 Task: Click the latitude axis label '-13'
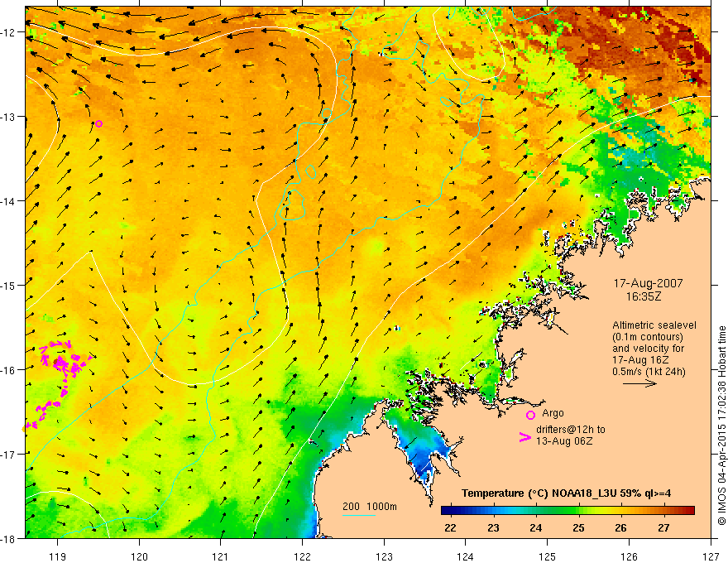click(x=8, y=117)
